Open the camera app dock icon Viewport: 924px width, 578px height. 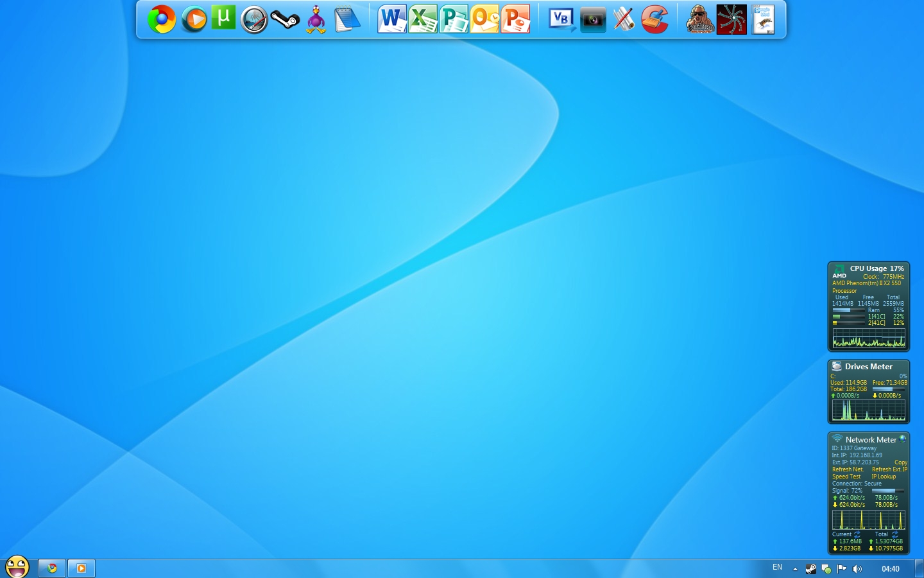593,20
